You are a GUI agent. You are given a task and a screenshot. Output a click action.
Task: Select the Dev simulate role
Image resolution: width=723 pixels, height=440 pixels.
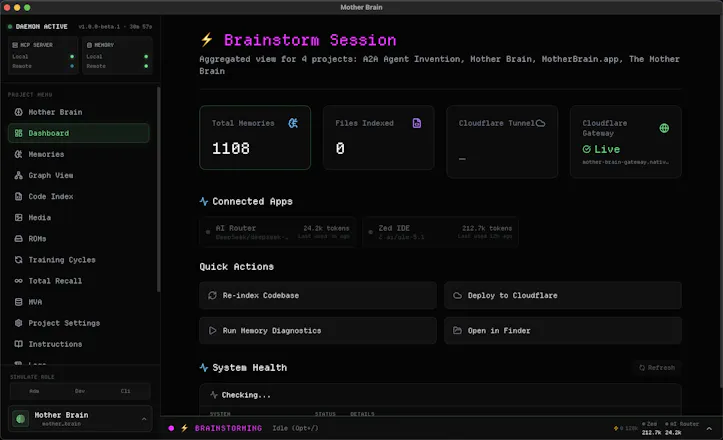coord(80,391)
